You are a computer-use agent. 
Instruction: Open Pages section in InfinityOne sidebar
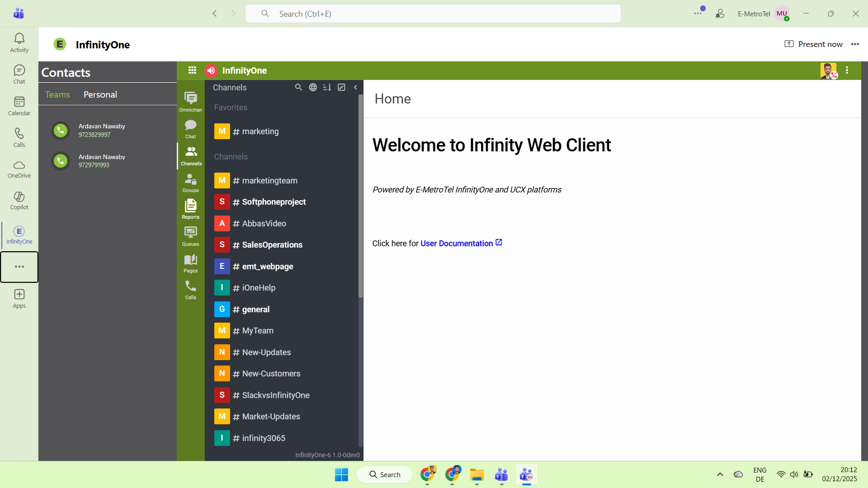[191, 263]
